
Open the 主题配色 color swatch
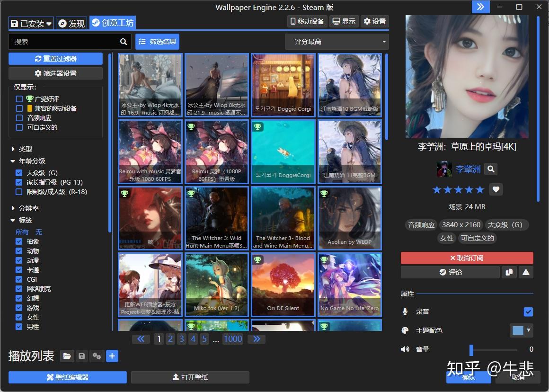pos(522,330)
